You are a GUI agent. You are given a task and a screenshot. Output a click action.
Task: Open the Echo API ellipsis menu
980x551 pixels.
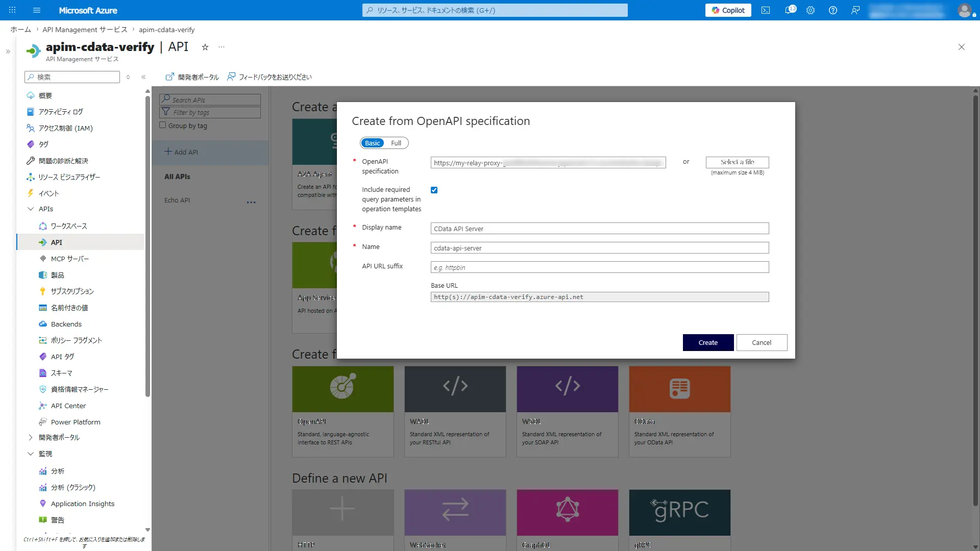coord(251,202)
